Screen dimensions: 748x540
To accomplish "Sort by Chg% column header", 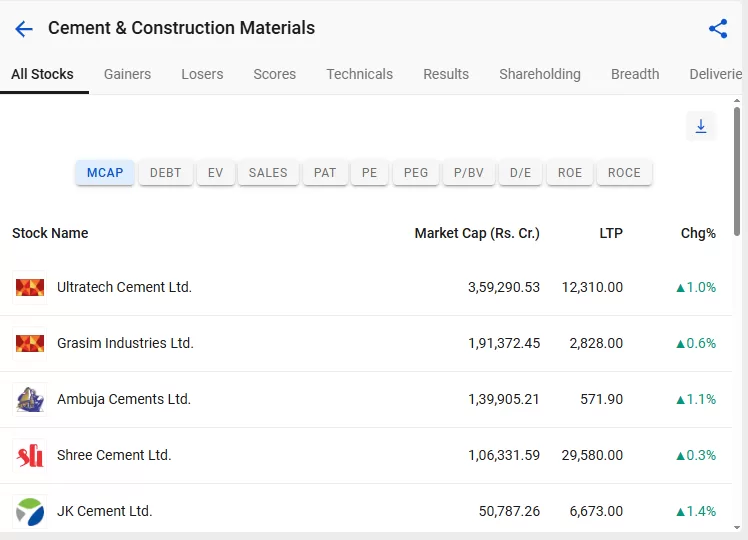I will pos(698,233).
